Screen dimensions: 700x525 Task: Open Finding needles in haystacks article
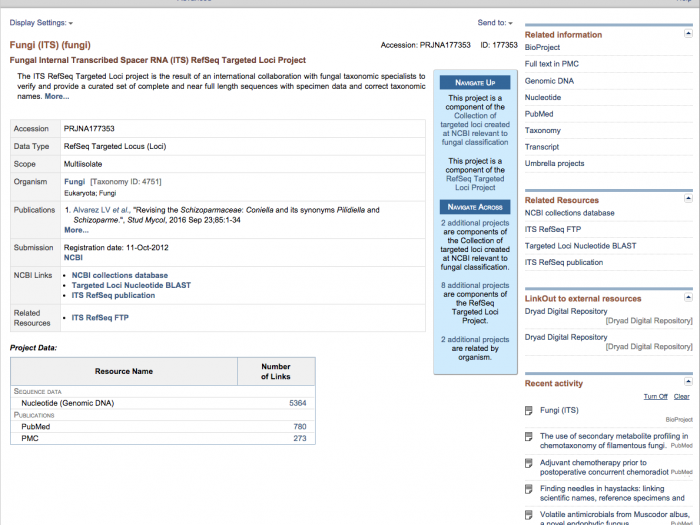612,493
